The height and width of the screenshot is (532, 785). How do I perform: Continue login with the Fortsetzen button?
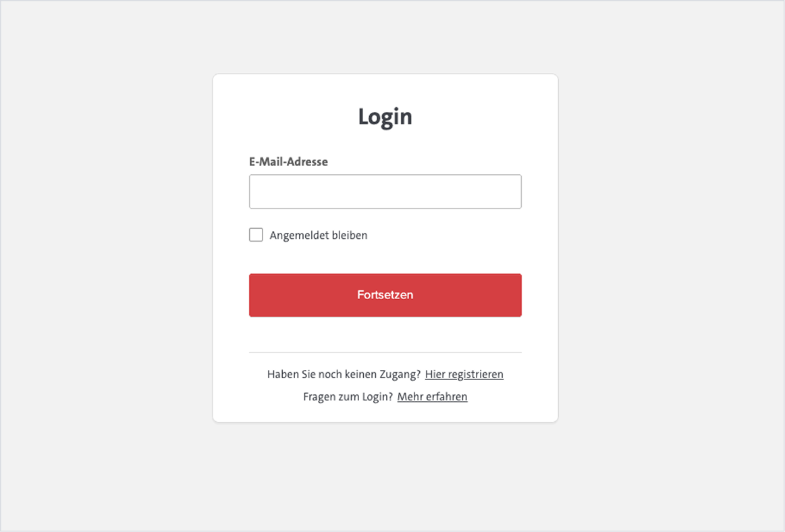(x=385, y=295)
